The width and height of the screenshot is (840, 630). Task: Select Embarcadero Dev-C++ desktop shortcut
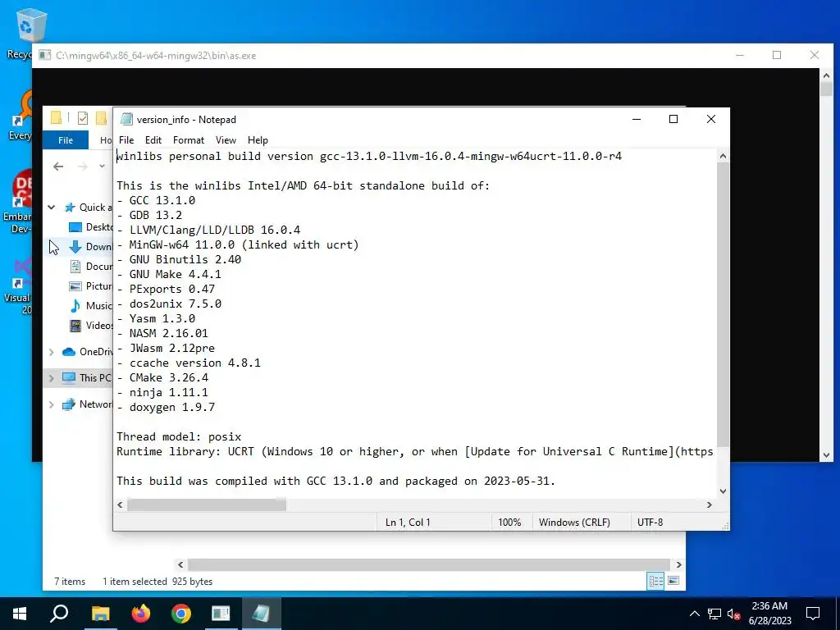(x=18, y=201)
